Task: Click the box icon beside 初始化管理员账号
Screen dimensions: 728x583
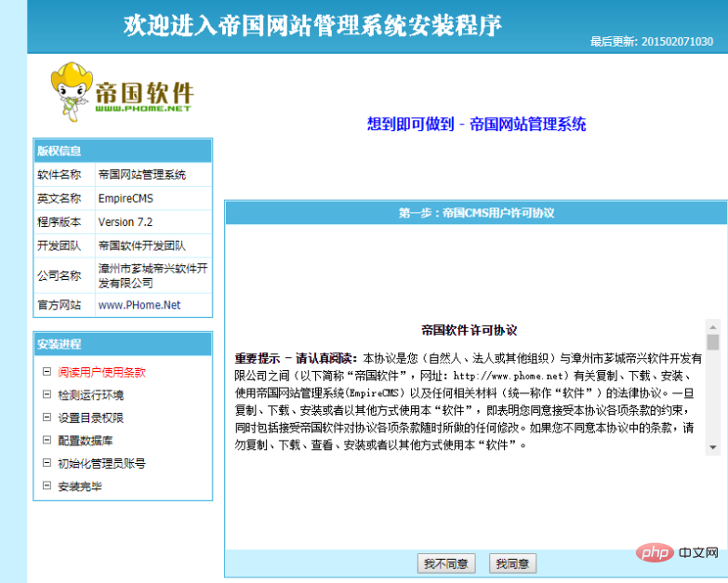Action: pyautogui.click(x=46, y=462)
